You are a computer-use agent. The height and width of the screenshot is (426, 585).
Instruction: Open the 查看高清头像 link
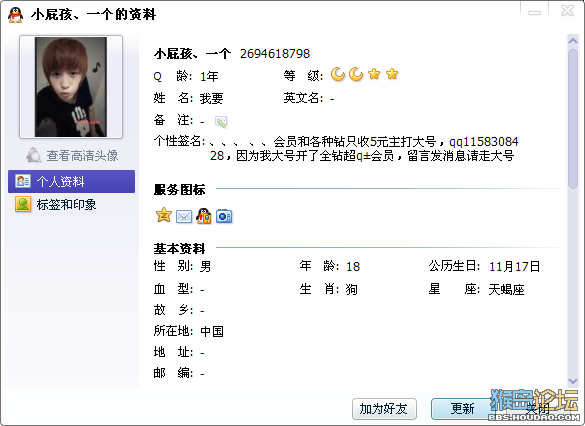(x=82, y=156)
